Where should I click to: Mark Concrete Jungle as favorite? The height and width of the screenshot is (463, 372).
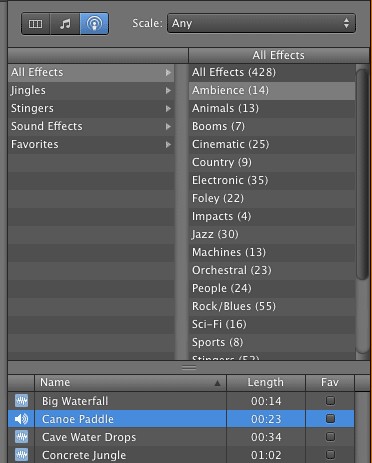click(x=330, y=454)
